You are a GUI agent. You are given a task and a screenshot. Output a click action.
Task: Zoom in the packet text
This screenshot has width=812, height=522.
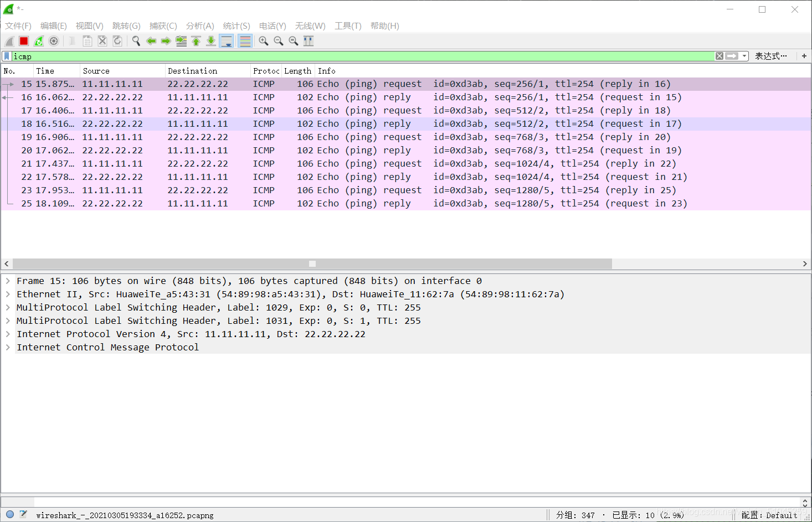click(264, 41)
